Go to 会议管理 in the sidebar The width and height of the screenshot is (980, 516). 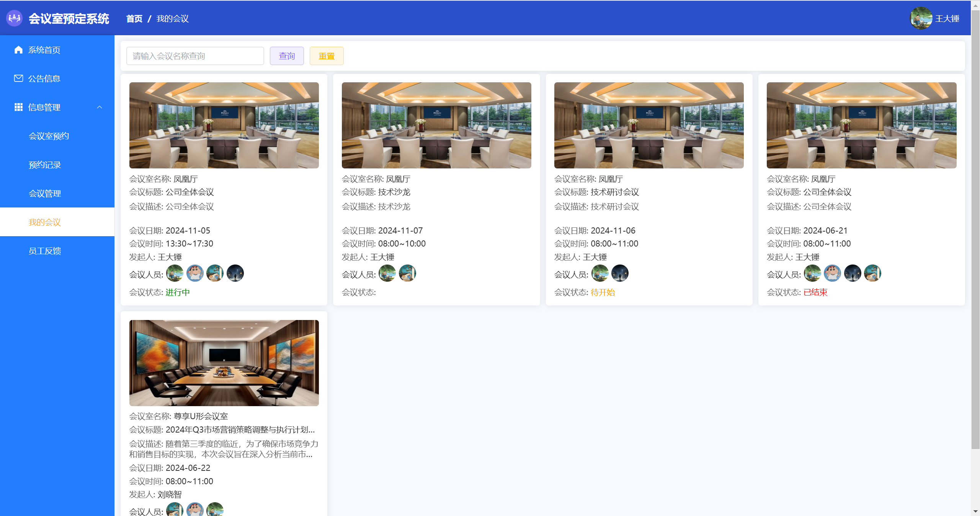pyautogui.click(x=45, y=193)
